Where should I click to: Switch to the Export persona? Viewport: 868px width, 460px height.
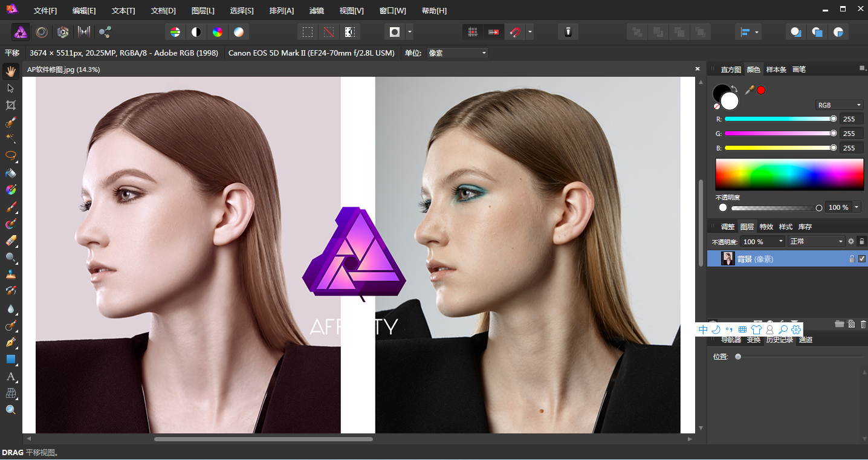pyautogui.click(x=105, y=32)
